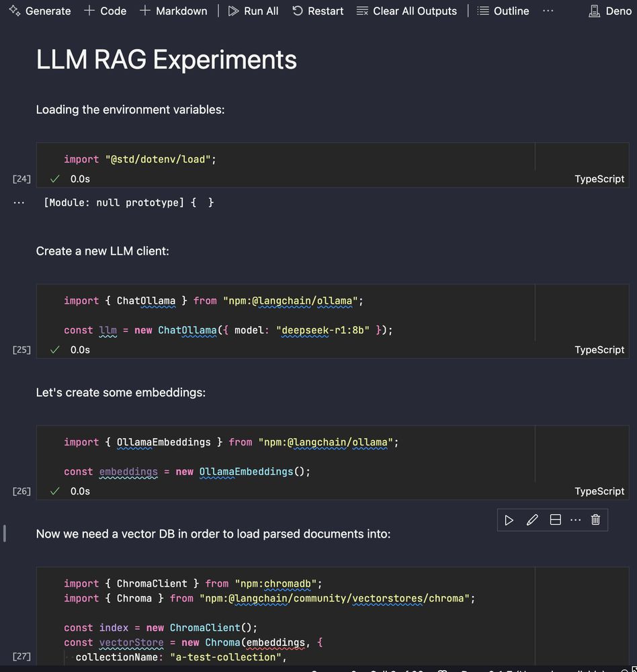Viewport: 637px width, 672px height.
Task: Add a new Code cell from toolbar
Action: (x=105, y=11)
